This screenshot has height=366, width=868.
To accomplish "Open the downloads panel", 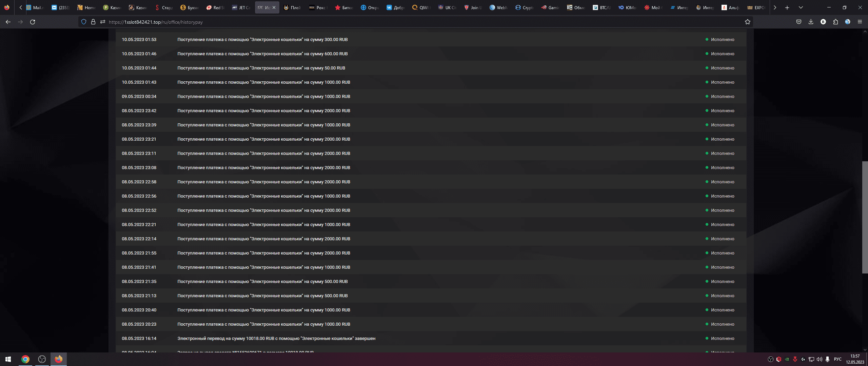I will coord(811,22).
